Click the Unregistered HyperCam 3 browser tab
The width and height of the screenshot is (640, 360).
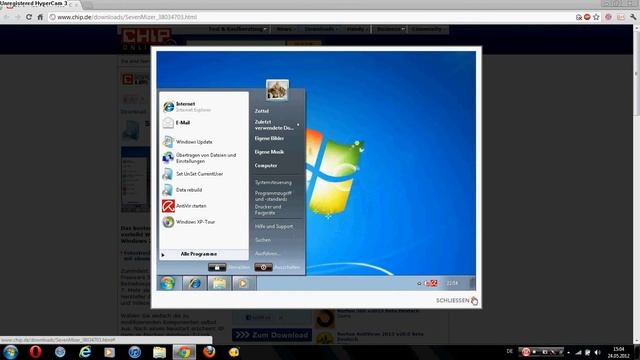point(39,4)
